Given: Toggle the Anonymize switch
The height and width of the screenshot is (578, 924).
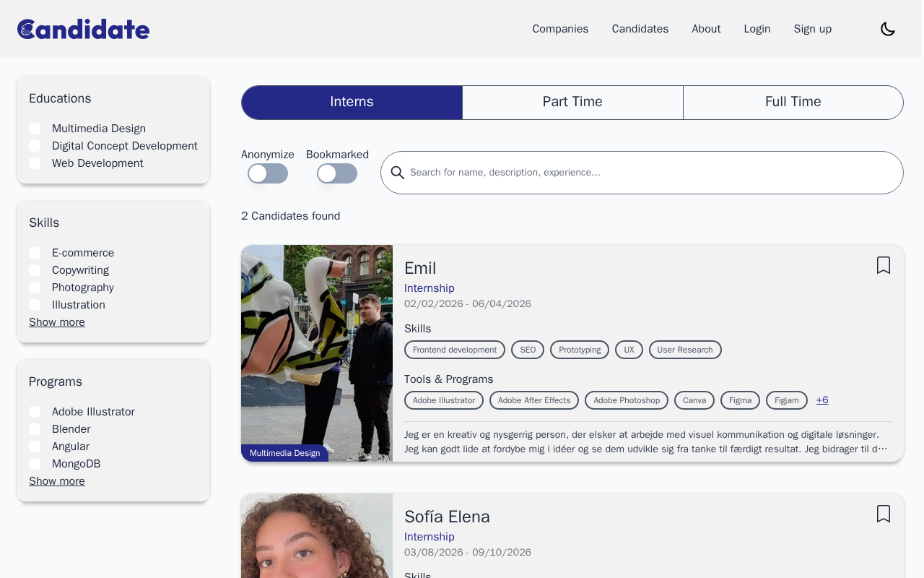Looking at the screenshot, I should pyautogui.click(x=268, y=173).
